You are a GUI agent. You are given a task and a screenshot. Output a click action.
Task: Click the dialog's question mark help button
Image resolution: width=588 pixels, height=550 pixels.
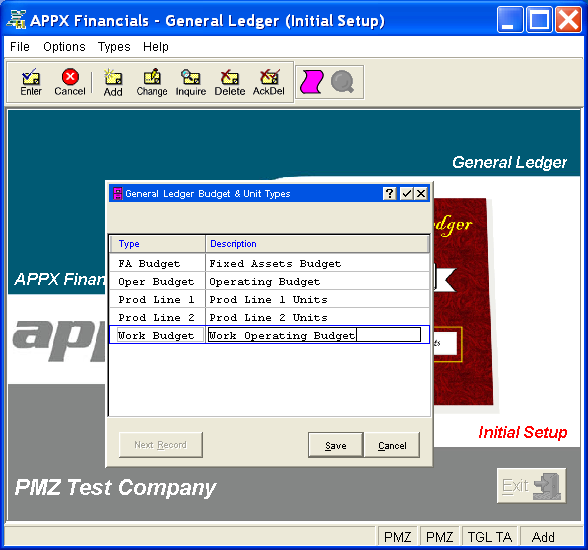pyautogui.click(x=390, y=193)
